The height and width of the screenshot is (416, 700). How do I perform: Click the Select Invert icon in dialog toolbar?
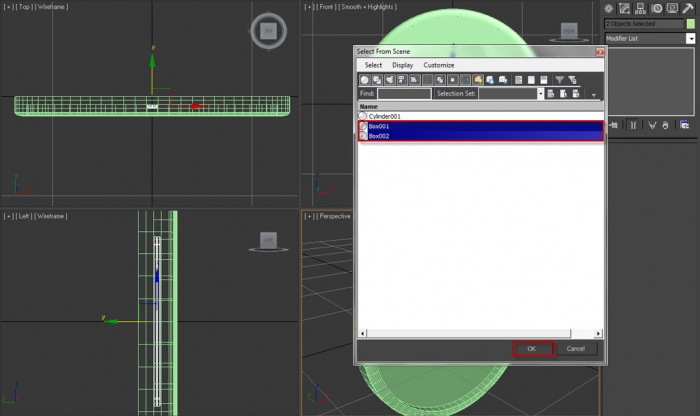(543, 80)
